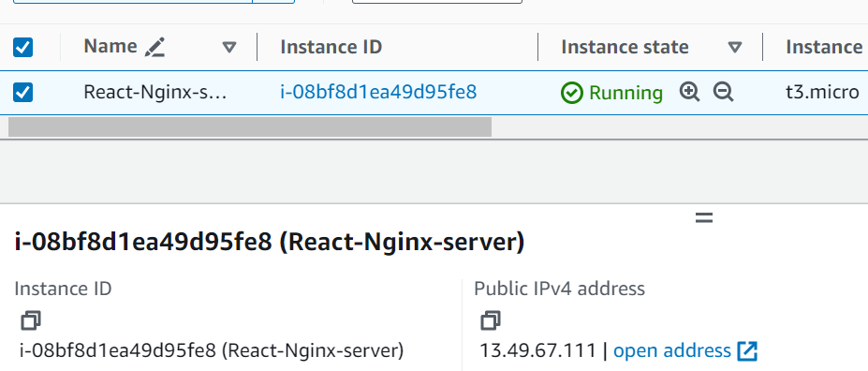Click the Instance ID column header
This screenshot has height=371, width=868.
[x=331, y=47]
